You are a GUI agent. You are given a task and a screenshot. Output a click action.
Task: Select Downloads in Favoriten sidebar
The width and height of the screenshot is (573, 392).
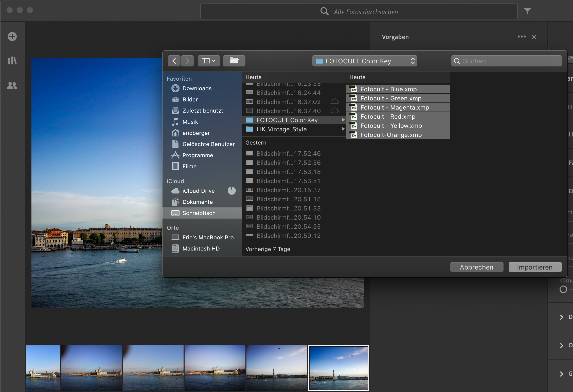(197, 88)
